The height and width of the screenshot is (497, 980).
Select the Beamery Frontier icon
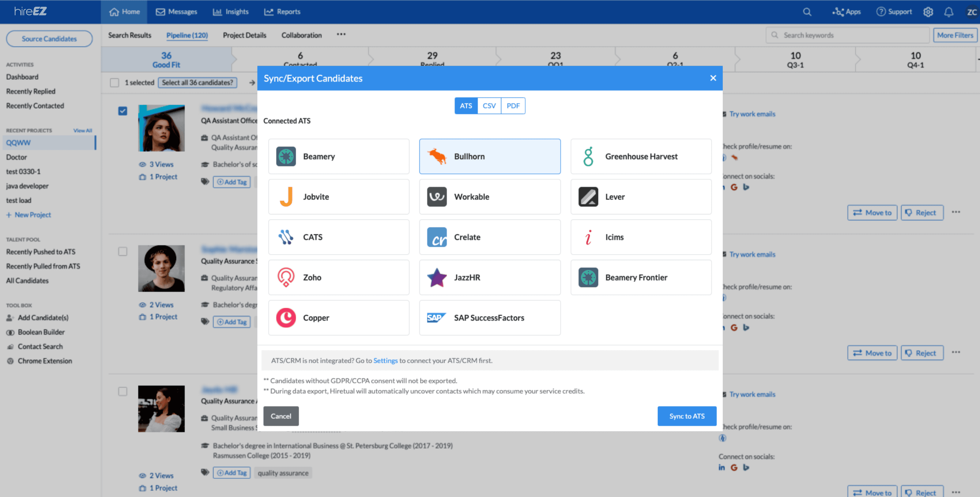(x=588, y=277)
